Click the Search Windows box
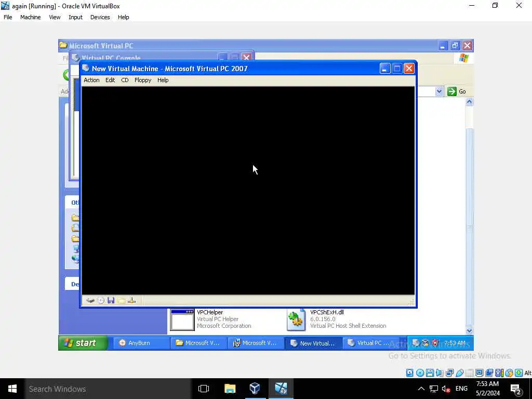Image resolution: width=532 pixels, height=399 pixels. point(108,389)
